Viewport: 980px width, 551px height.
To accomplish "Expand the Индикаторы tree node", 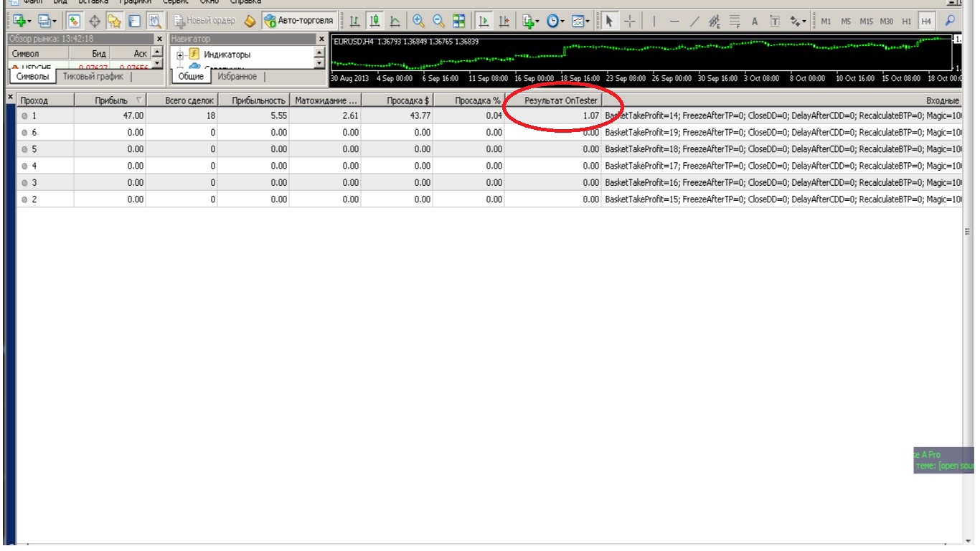I will pyautogui.click(x=181, y=55).
